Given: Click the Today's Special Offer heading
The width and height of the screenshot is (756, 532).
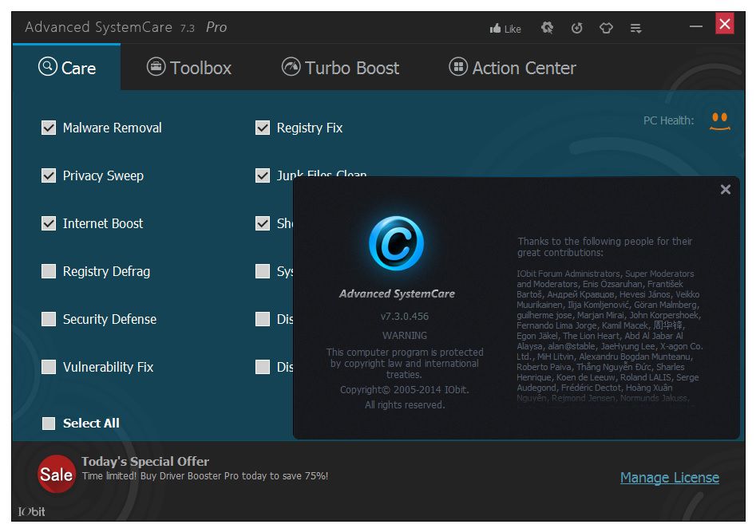Looking at the screenshot, I should [145, 461].
